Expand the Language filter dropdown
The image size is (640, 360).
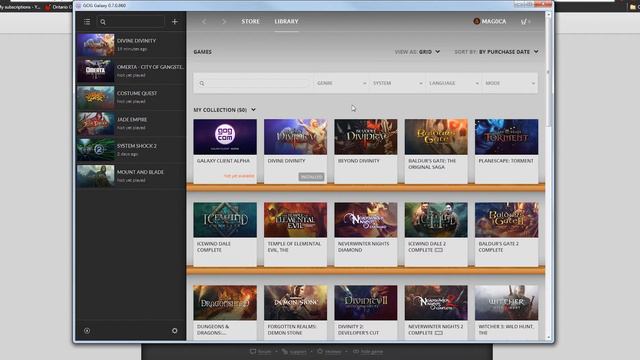click(x=454, y=83)
